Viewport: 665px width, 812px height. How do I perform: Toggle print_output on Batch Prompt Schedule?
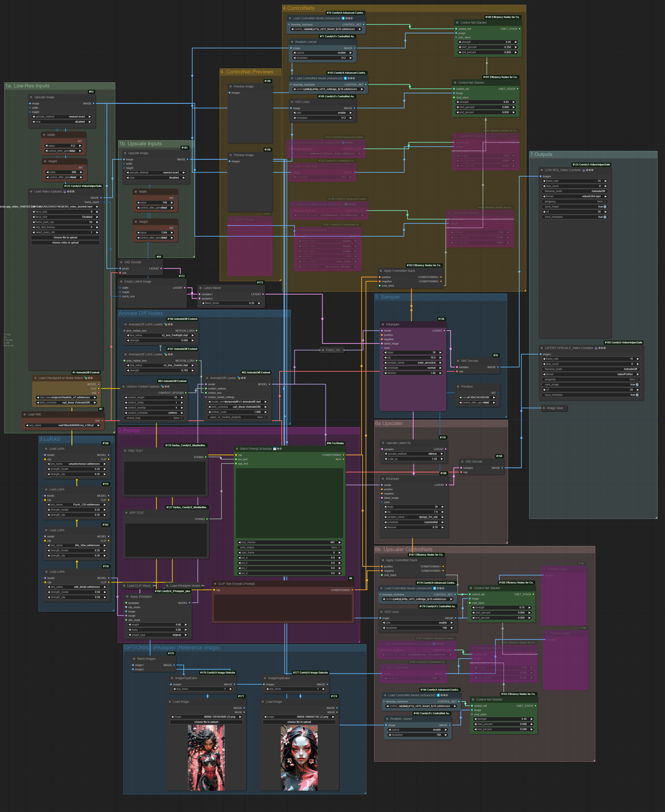coord(339,547)
